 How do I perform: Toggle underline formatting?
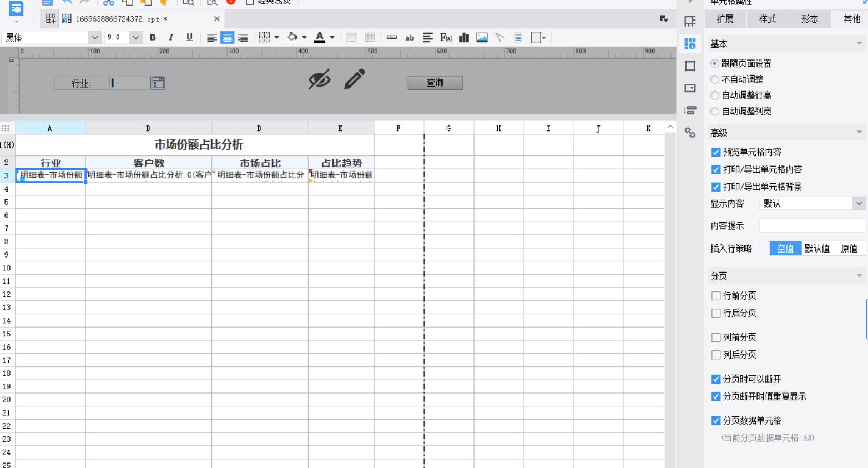click(189, 37)
